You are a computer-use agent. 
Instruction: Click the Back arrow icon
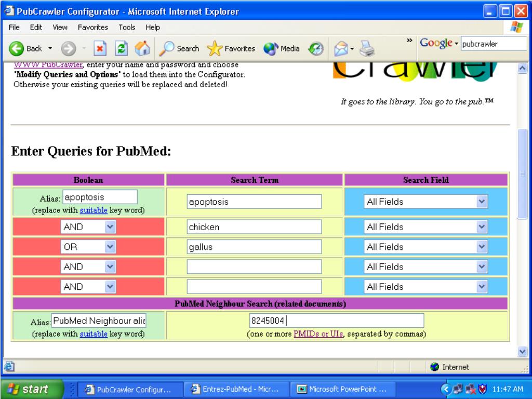tap(16, 49)
